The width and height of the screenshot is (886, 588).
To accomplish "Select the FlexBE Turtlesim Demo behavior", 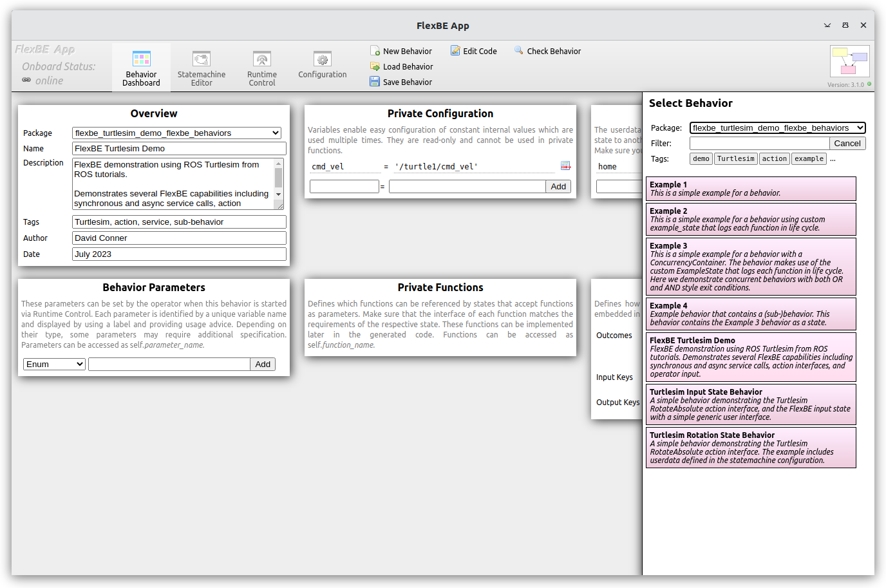I will tap(751, 357).
